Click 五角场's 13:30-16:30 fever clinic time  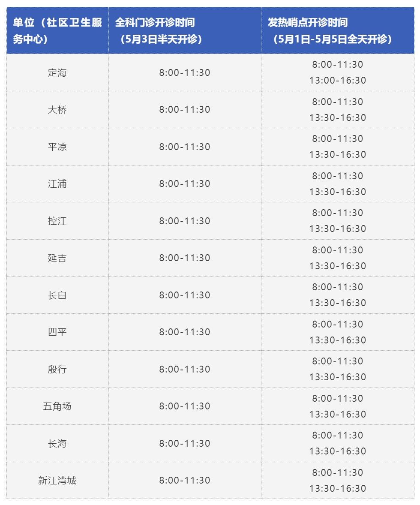point(338,415)
